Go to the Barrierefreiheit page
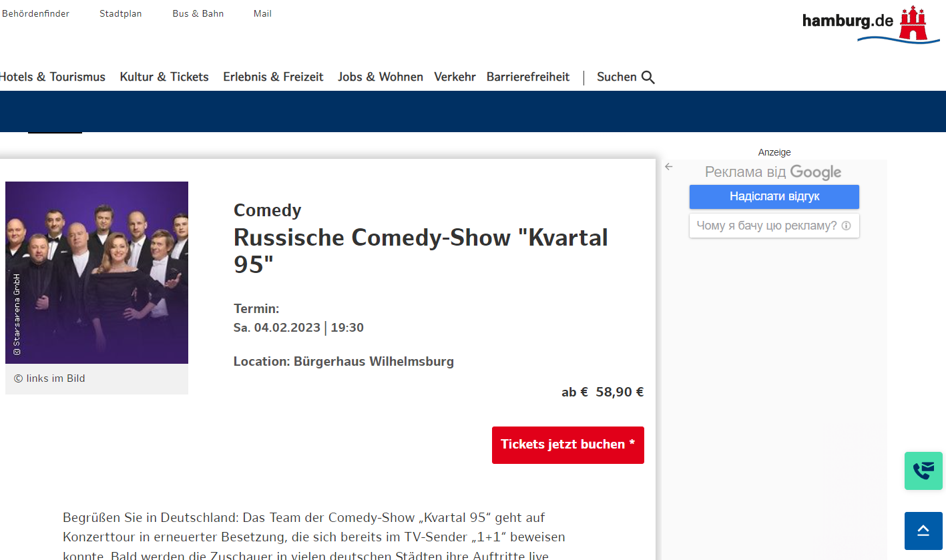946x560 pixels. click(527, 77)
